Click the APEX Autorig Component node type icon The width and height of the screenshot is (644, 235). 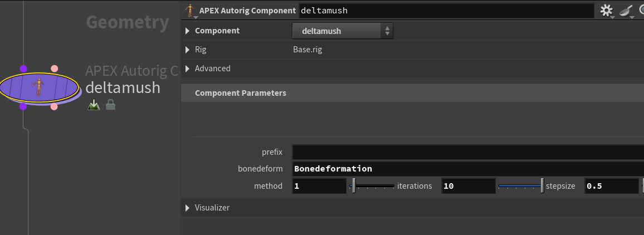[x=190, y=11]
